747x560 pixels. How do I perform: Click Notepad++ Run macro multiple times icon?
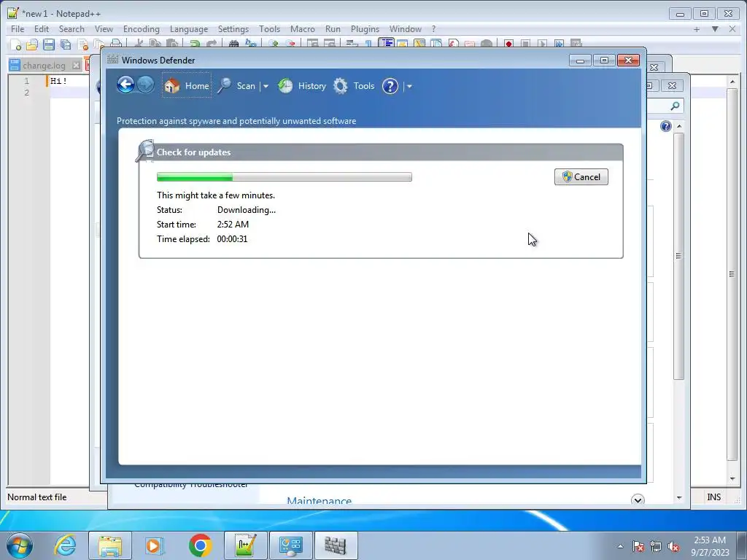559,44
